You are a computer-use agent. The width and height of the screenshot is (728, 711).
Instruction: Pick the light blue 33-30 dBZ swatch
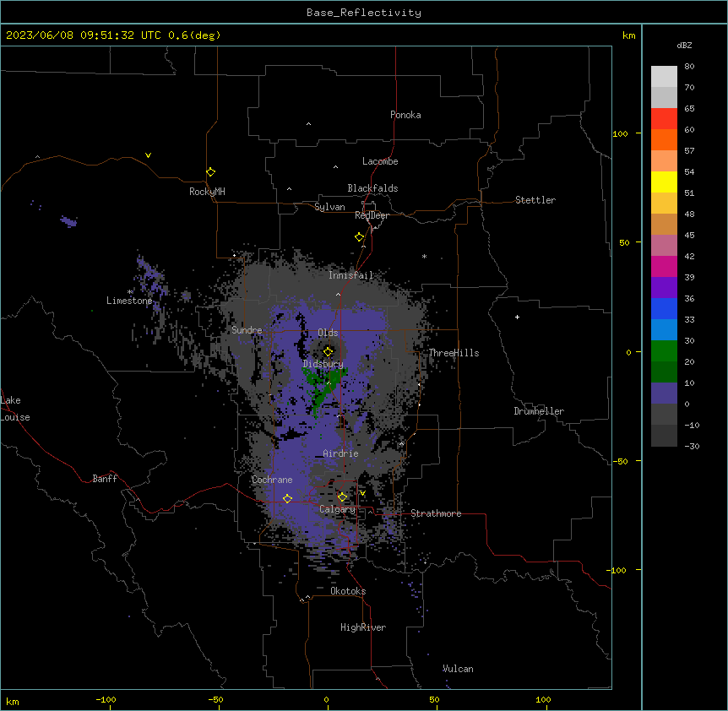point(664,330)
